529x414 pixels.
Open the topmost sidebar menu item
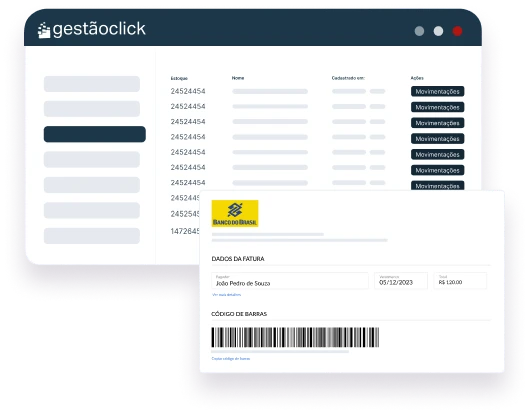point(92,84)
